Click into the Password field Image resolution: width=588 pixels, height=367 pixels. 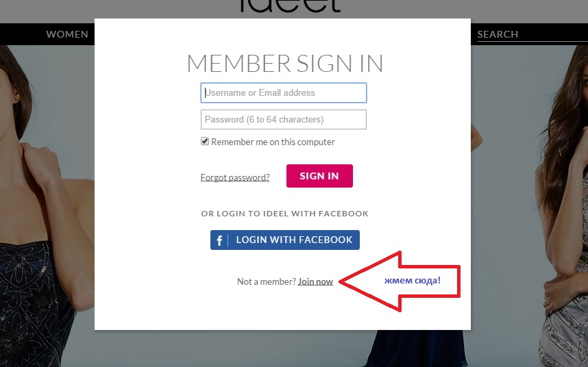(284, 119)
